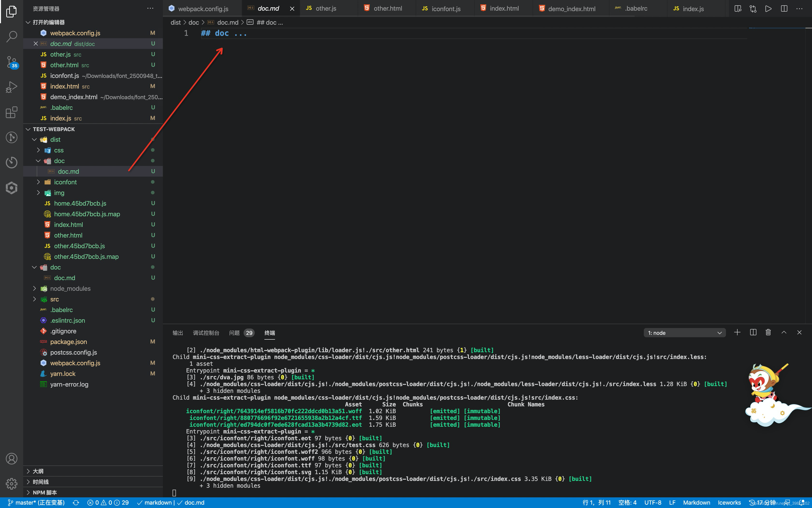Screen dimensions: 812x508
Task: Open the Git Graph icon in activity bar
Action: 11,137
